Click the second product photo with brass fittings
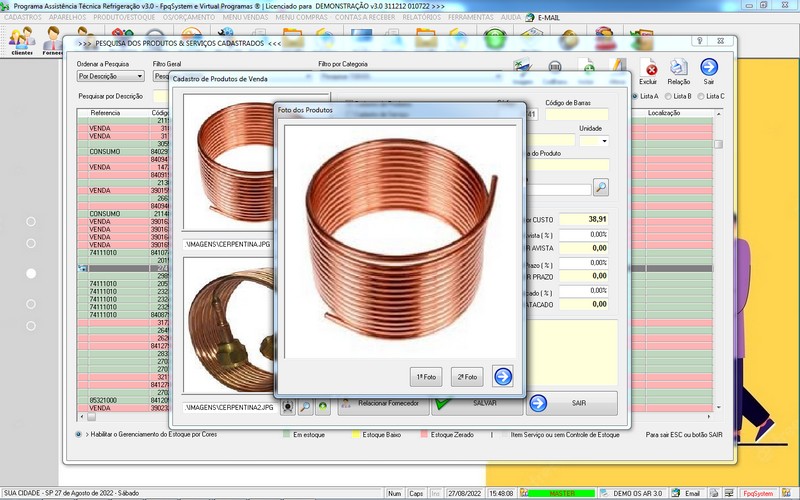The image size is (800, 500). [229, 324]
